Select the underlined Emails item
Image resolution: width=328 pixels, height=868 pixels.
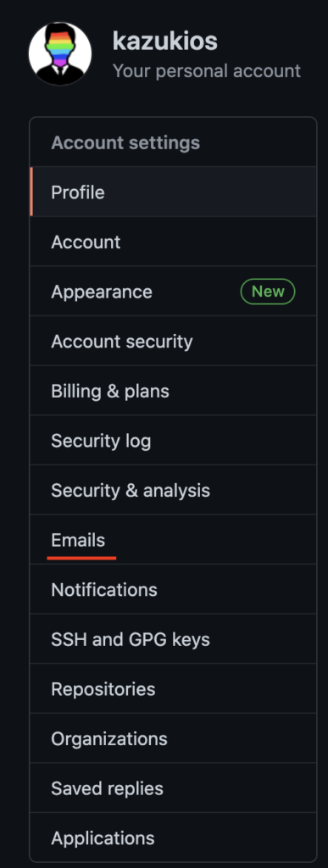tap(173, 540)
